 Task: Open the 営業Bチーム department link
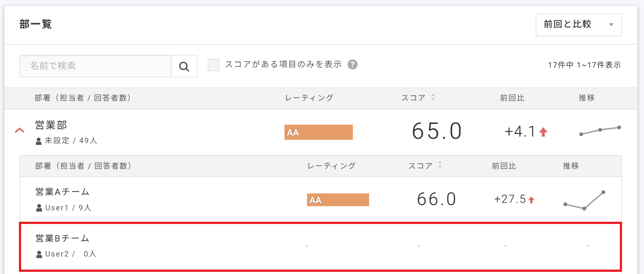(62, 238)
